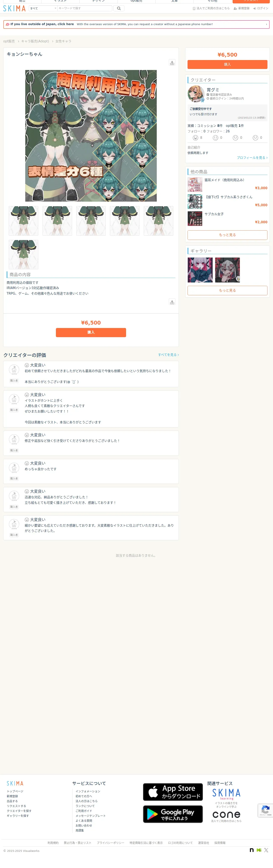The width and height of the screenshot is (273, 868).
Task: Click the 購入 button below the product description
Action: 91,332
